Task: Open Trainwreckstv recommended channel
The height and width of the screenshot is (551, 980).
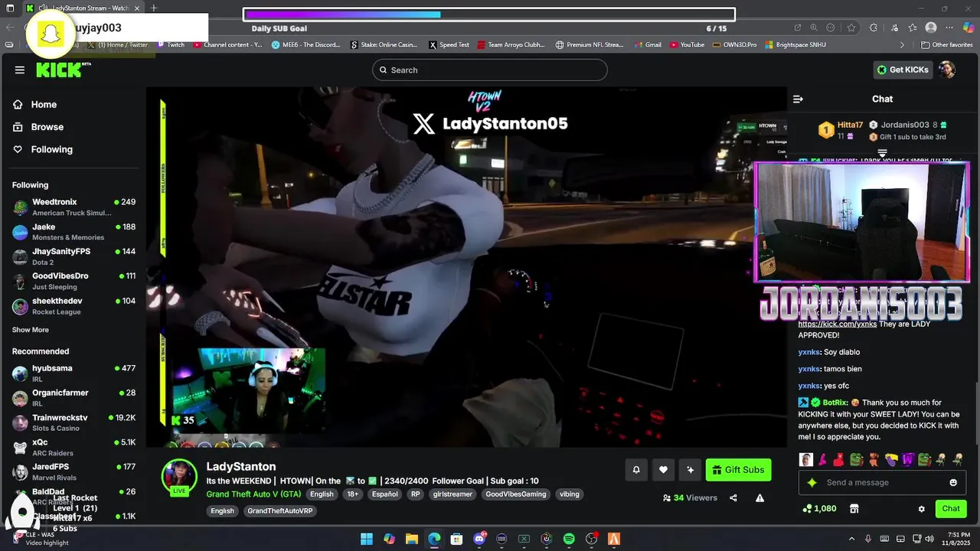Action: pyautogui.click(x=73, y=422)
